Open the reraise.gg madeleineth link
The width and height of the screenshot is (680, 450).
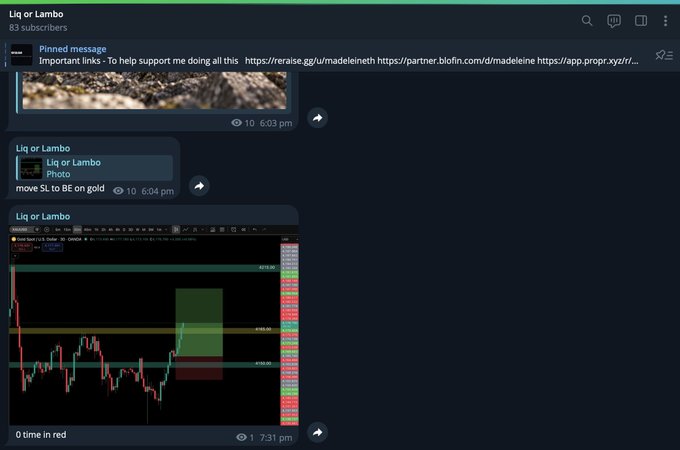310,61
